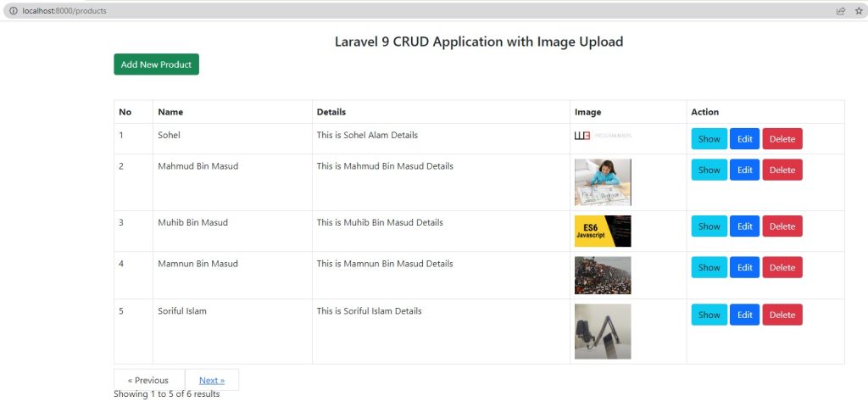Image resolution: width=868 pixels, height=402 pixels.
Task: Click the share page icon in address bar
Action: coord(840,10)
